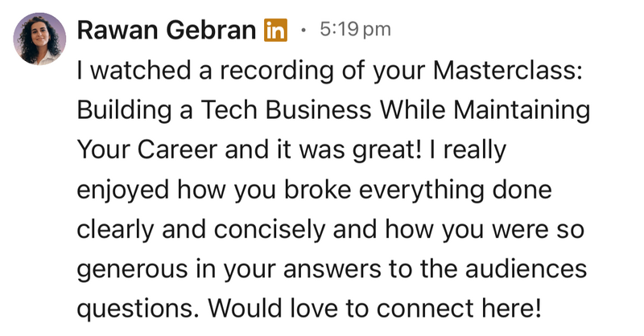The width and height of the screenshot is (644, 336).
Task: Open Rawan Gebran's profile photo
Action: (39, 39)
